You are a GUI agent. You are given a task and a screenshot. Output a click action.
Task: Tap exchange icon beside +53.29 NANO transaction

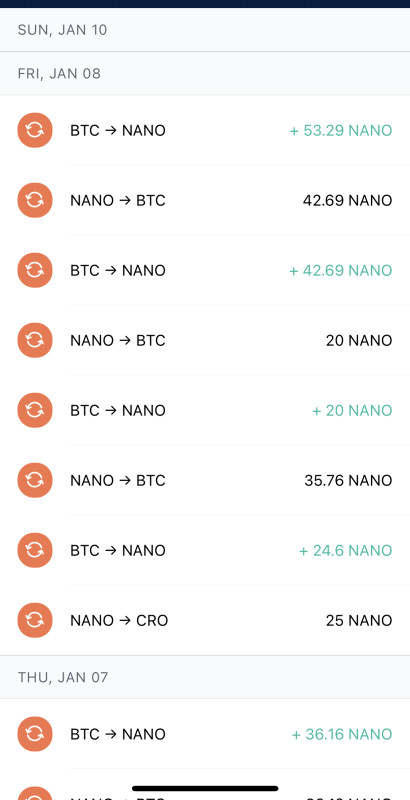click(x=35, y=130)
